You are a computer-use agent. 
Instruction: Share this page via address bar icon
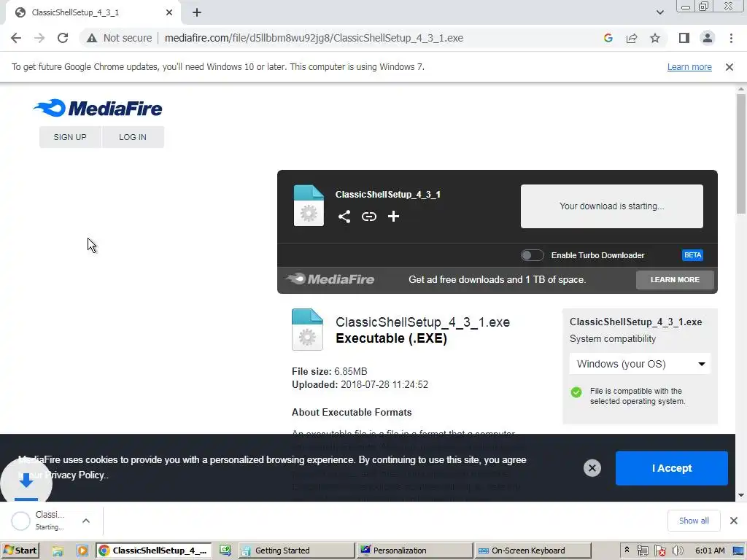632,38
